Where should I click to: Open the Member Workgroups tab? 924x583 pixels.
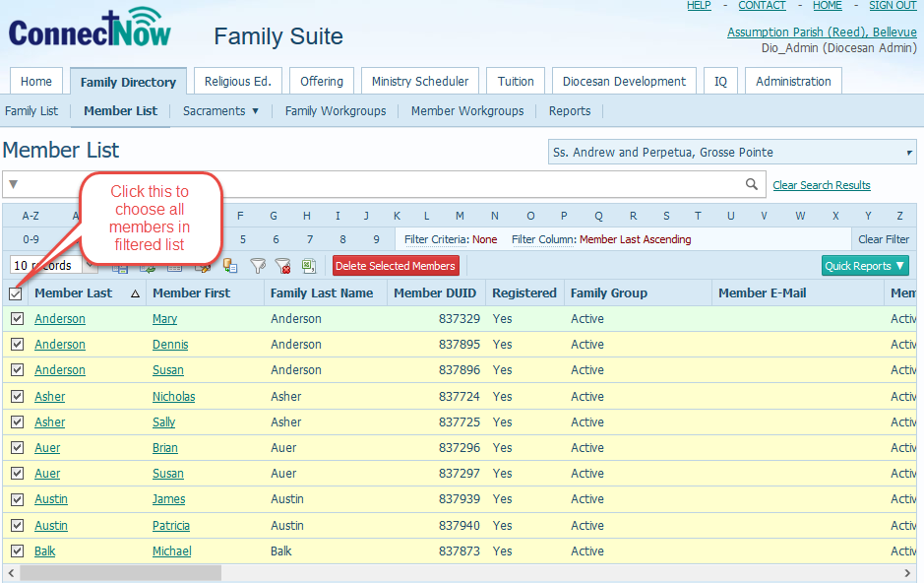467,111
